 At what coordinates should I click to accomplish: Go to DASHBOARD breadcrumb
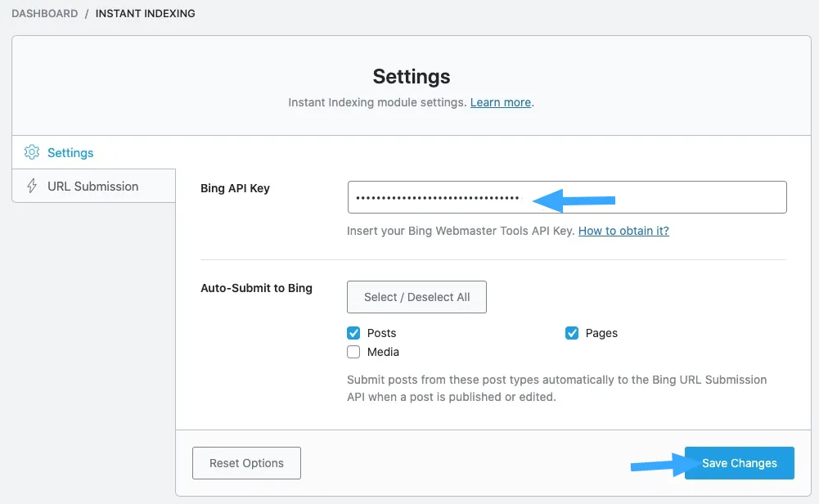coord(45,14)
